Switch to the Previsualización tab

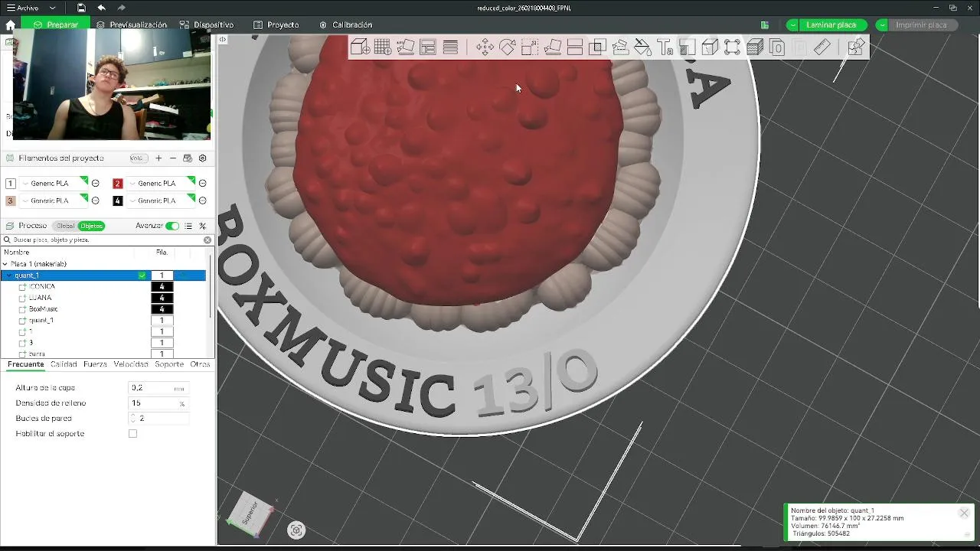coord(131,24)
